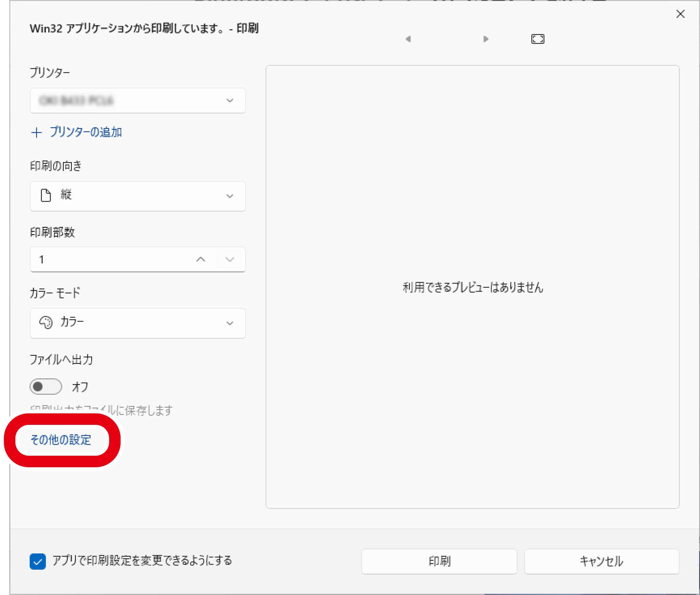Toggle the ファイルへ出力 switch
Screen dimensions: 700x595
coord(46,387)
